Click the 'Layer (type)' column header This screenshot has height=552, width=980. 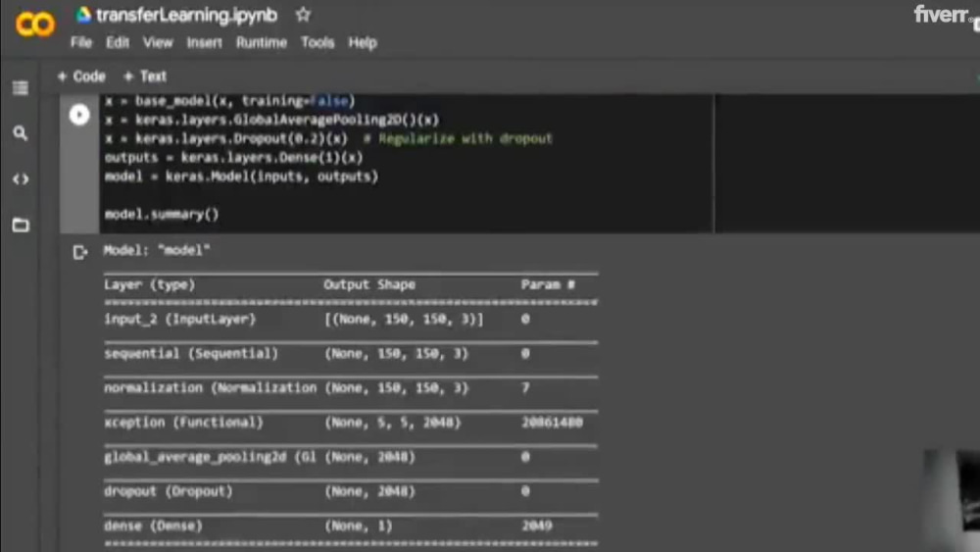(149, 284)
